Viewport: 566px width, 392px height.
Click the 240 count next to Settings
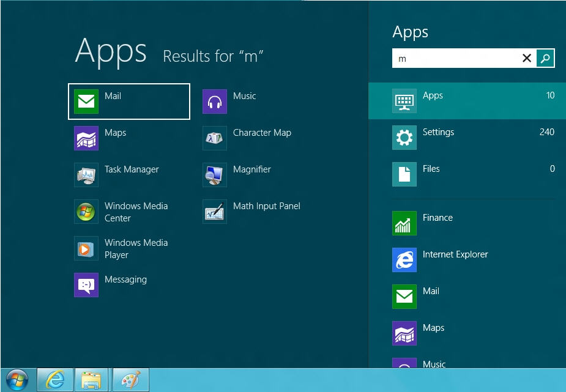point(547,132)
